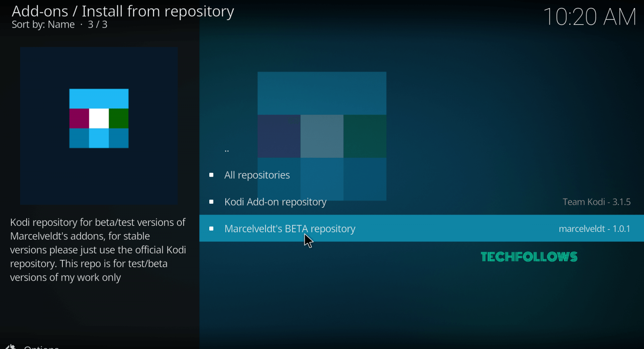Screen dimensions: 644x349
Task: Click the repository logo thumbnail in left panel
Action: pos(99,126)
